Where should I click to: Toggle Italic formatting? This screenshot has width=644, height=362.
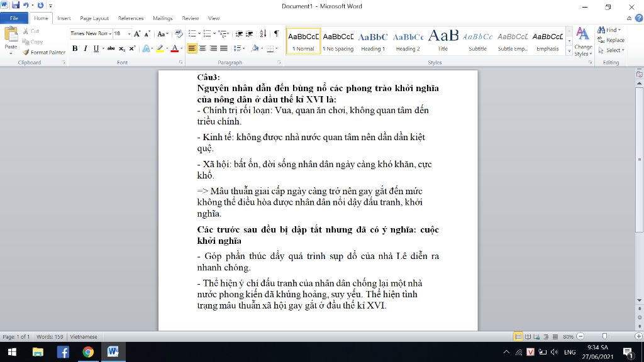[x=86, y=48]
